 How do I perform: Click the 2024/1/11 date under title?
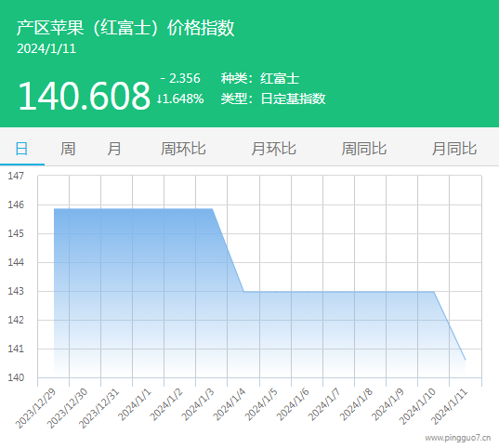46,48
